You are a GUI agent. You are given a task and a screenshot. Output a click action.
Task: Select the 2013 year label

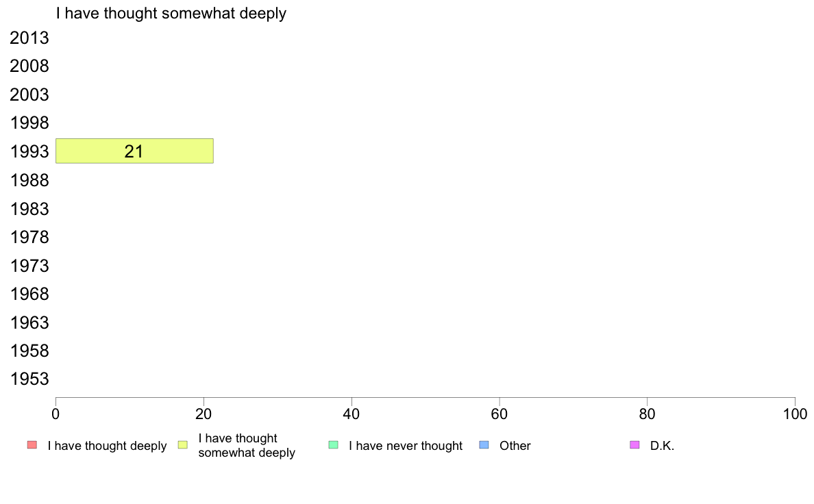coord(29,38)
